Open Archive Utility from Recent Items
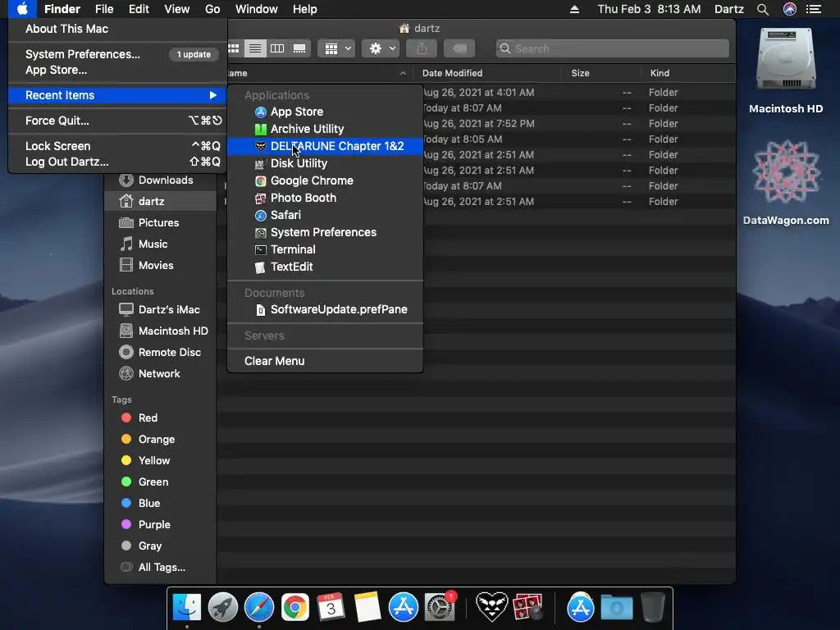Image resolution: width=840 pixels, height=630 pixels. [325, 129]
